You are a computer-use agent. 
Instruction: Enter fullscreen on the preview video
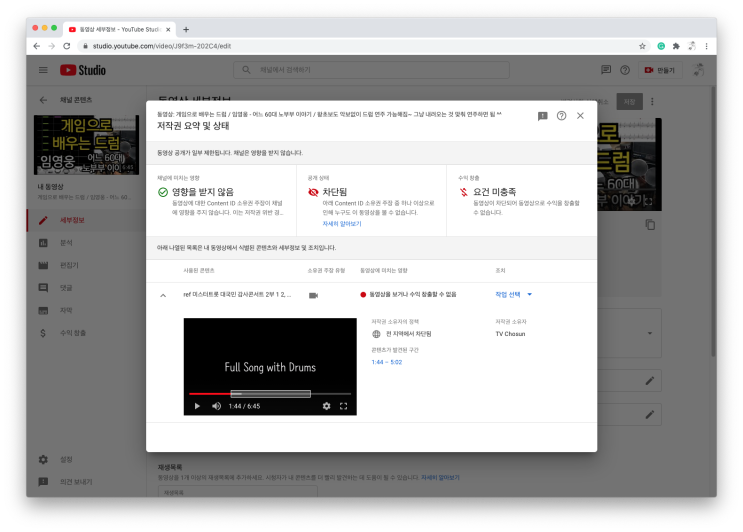pos(344,406)
